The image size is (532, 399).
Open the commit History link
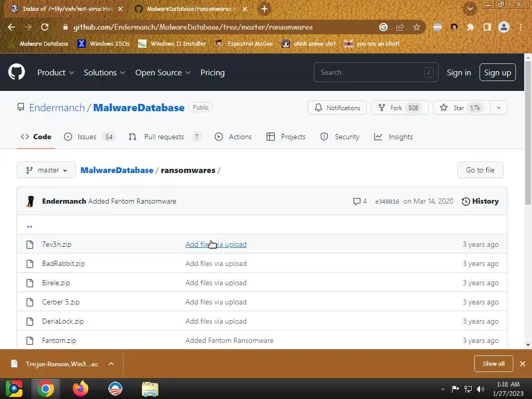click(480, 201)
